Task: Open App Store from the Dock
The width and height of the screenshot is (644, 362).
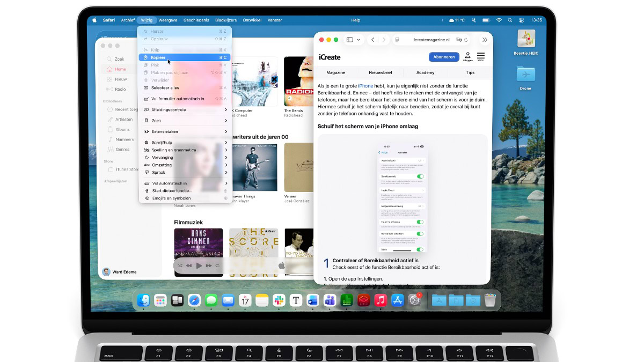Action: coord(397,300)
